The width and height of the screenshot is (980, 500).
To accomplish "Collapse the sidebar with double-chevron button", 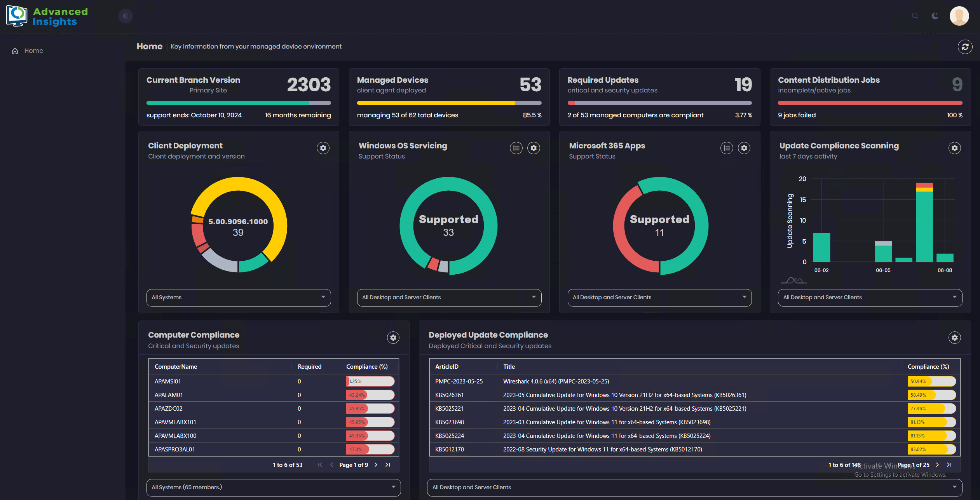I will (x=126, y=16).
